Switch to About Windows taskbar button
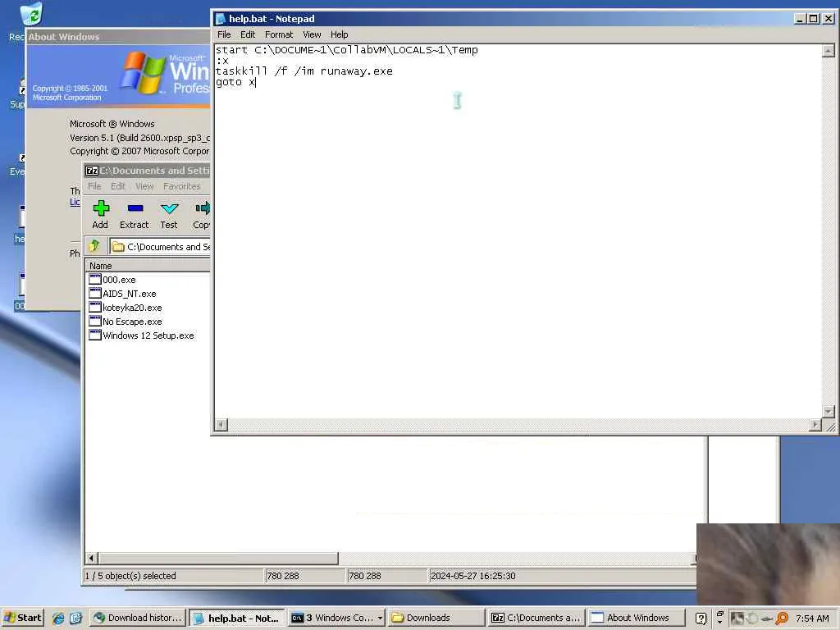The height and width of the screenshot is (630, 840). [x=636, y=618]
